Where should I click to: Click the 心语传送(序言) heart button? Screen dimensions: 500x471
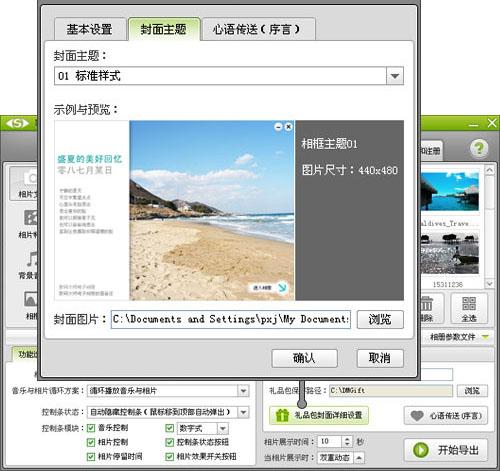(x=446, y=416)
